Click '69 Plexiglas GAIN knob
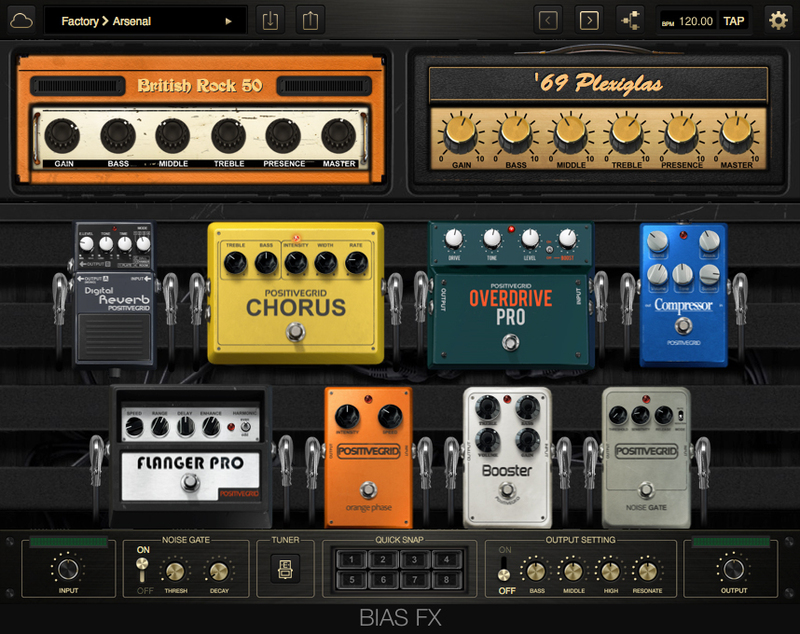The width and height of the screenshot is (800, 634). pyautogui.click(x=460, y=134)
